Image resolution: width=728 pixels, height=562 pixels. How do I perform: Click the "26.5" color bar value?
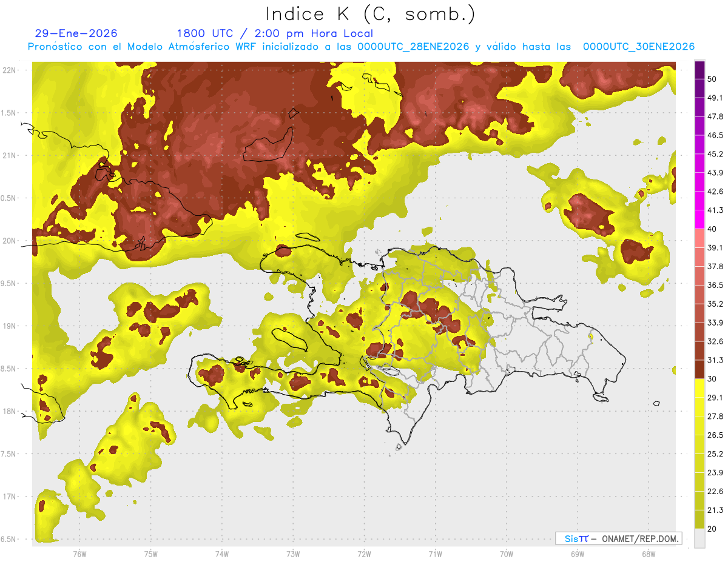coord(715,435)
